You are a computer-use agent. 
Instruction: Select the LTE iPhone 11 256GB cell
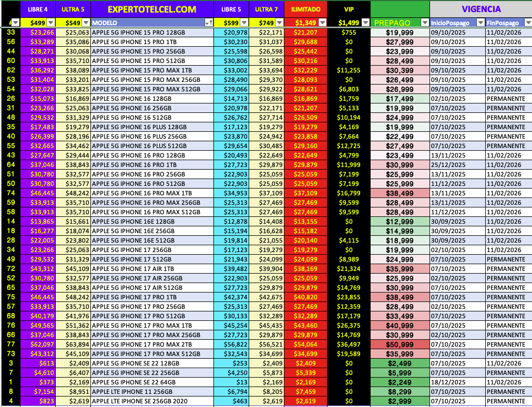(152, 390)
